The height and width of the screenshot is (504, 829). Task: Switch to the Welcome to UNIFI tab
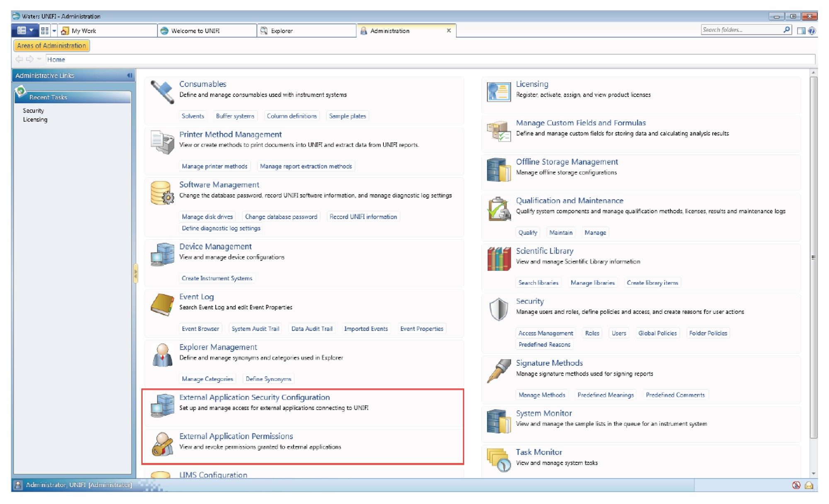click(207, 31)
